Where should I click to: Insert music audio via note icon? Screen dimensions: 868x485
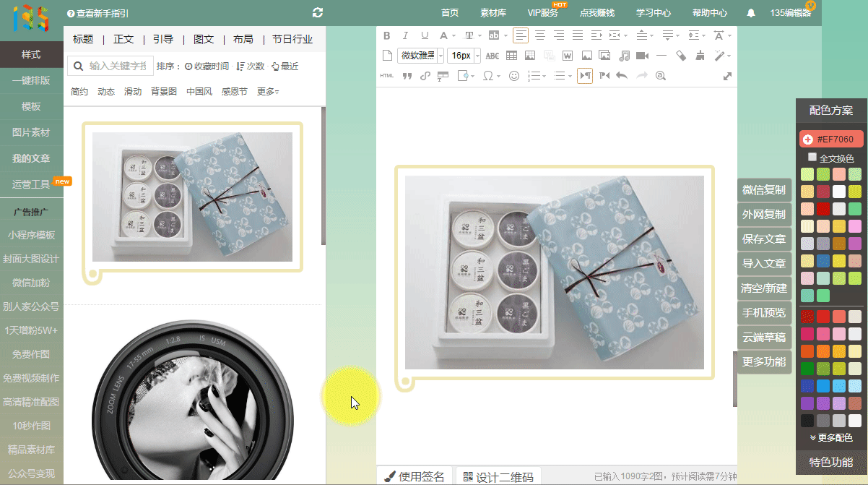tap(624, 56)
